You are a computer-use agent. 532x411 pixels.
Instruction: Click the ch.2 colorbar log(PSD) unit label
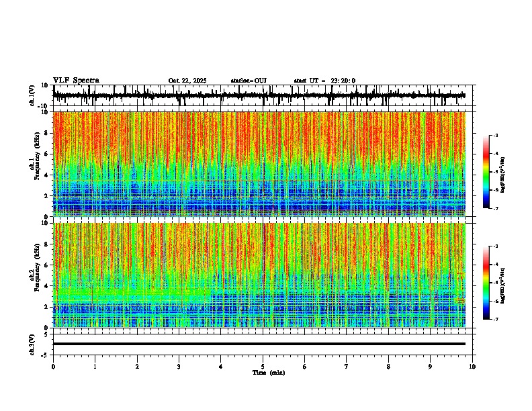(503, 285)
